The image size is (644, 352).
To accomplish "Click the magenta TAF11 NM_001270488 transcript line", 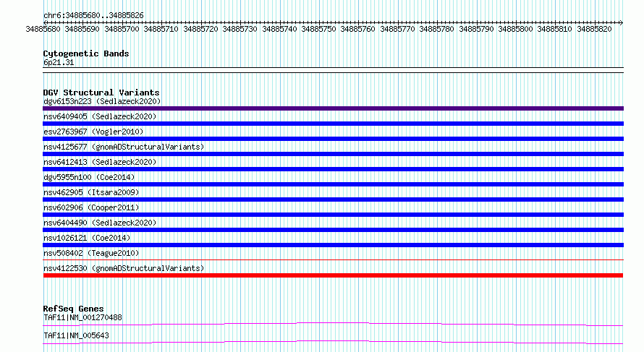I will click(x=333, y=324).
